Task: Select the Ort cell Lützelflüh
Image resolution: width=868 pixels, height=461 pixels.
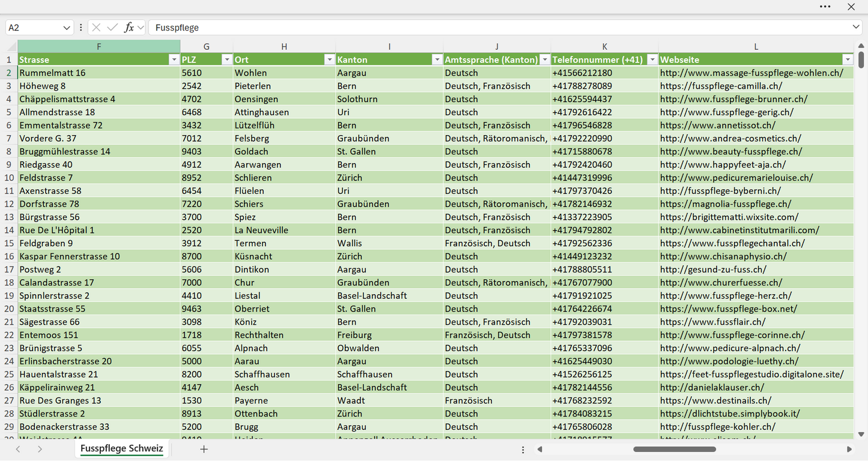Action: click(284, 125)
